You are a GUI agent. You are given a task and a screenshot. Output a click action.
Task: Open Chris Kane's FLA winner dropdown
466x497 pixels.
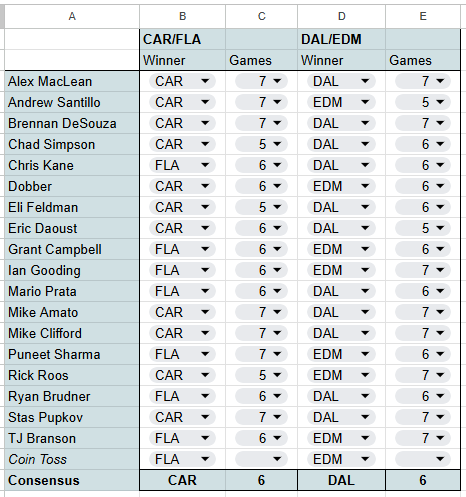(x=182, y=165)
